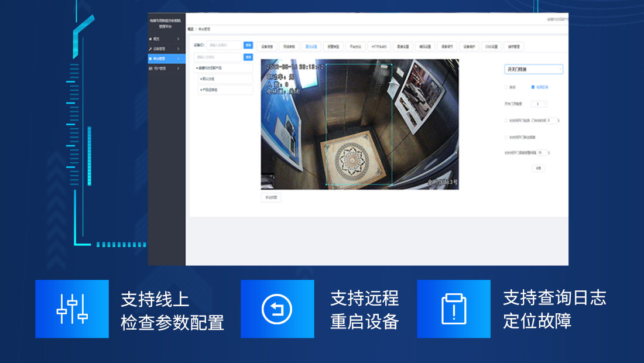The image size is (644, 363).
Task: Open 用户管理 via its sidebar icon
Action: tap(149, 69)
